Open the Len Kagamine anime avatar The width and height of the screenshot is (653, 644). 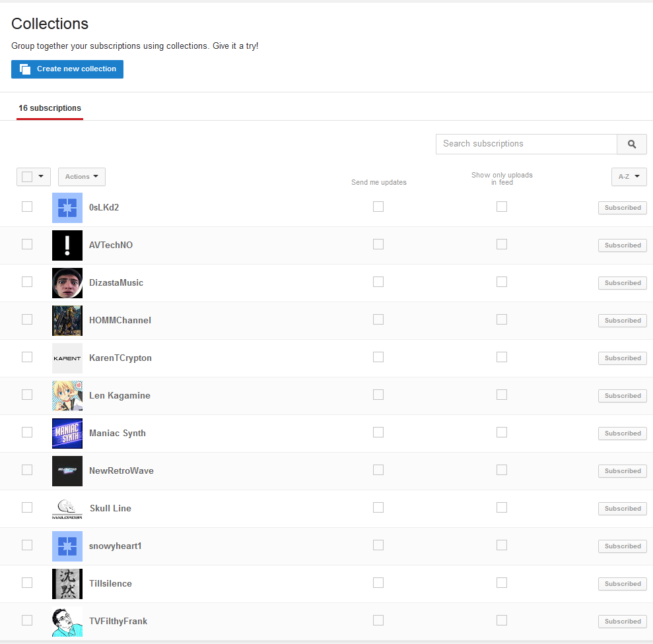pos(67,396)
